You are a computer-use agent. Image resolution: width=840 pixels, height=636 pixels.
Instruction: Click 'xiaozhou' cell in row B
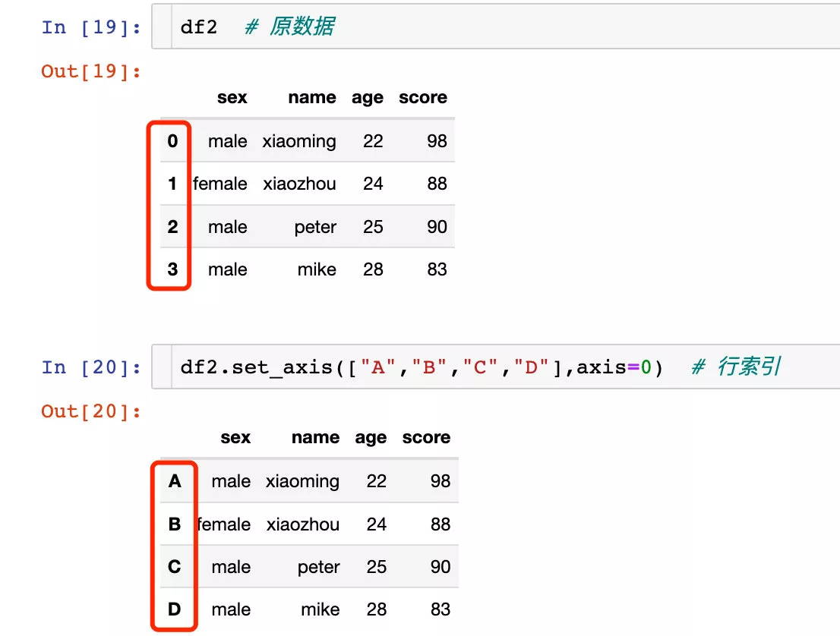303,524
